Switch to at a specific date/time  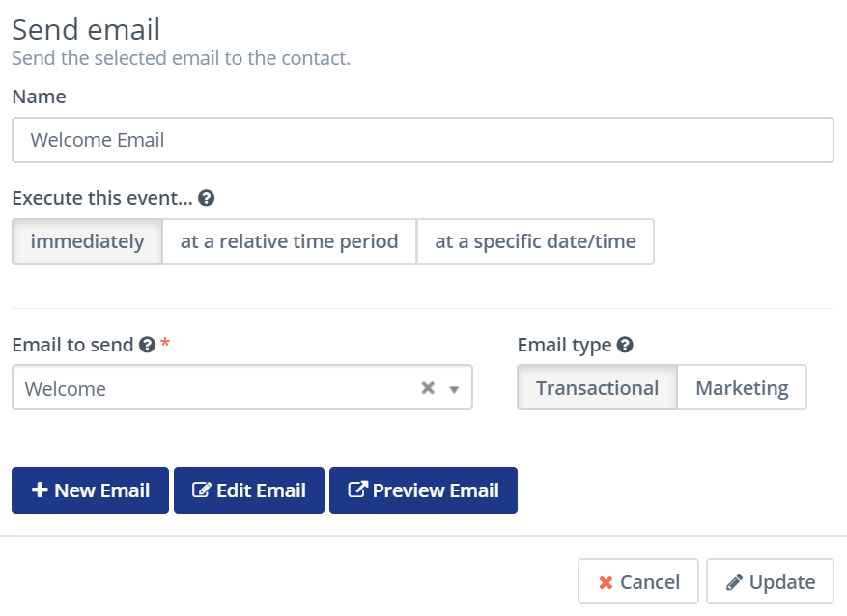pyautogui.click(x=535, y=241)
